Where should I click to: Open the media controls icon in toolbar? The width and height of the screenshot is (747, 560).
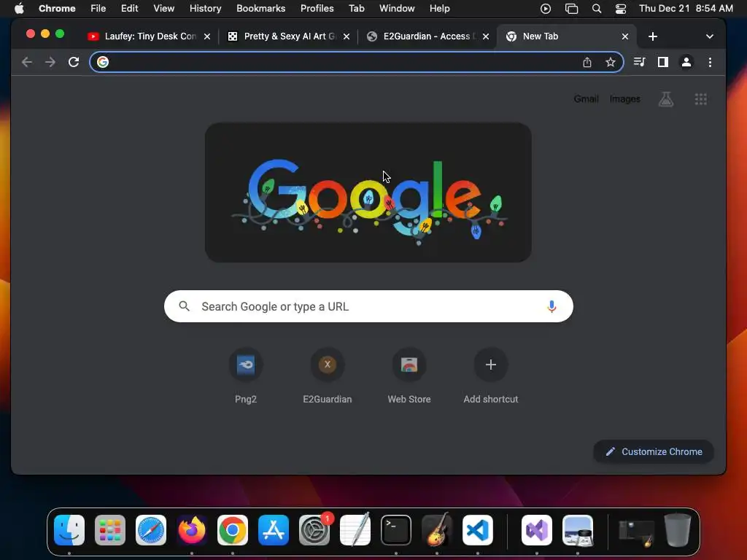pyautogui.click(x=639, y=62)
